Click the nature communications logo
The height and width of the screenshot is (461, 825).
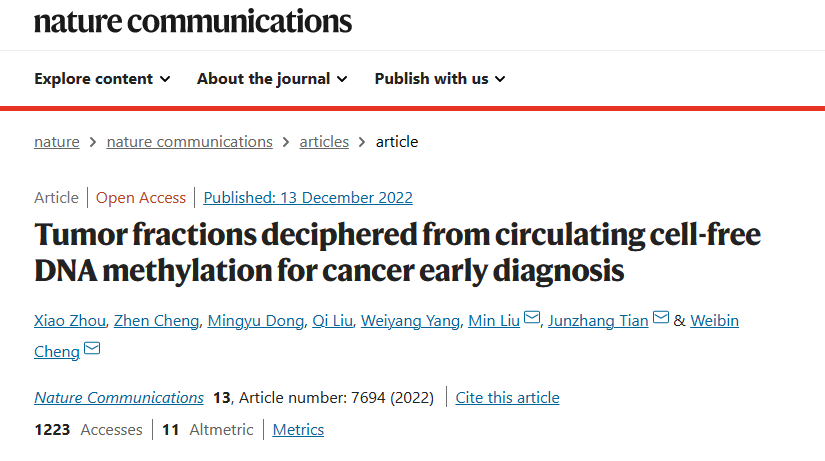pyautogui.click(x=193, y=22)
